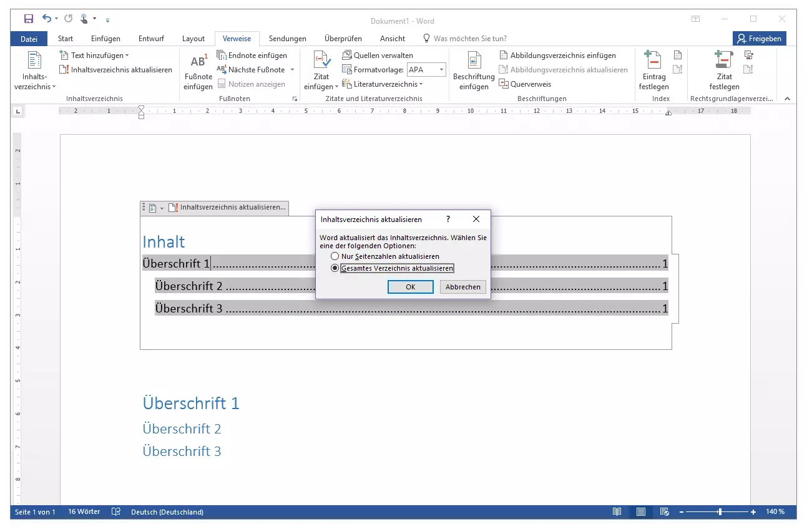Click the Rechtsgrundlagenverzeichnis einfügen icon
The image size is (807, 532).
tap(749, 56)
